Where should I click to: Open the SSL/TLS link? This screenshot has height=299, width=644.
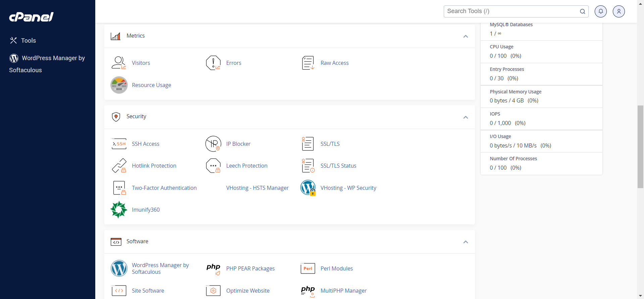coord(330,144)
